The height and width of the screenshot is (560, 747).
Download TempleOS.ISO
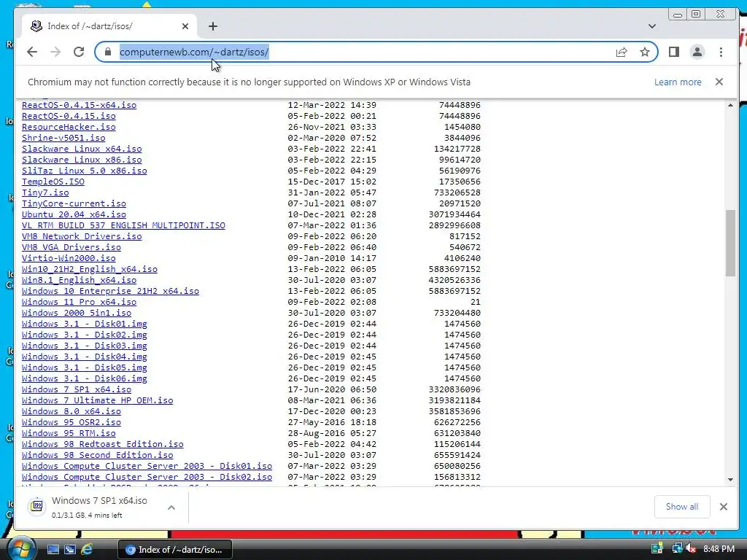(53, 182)
